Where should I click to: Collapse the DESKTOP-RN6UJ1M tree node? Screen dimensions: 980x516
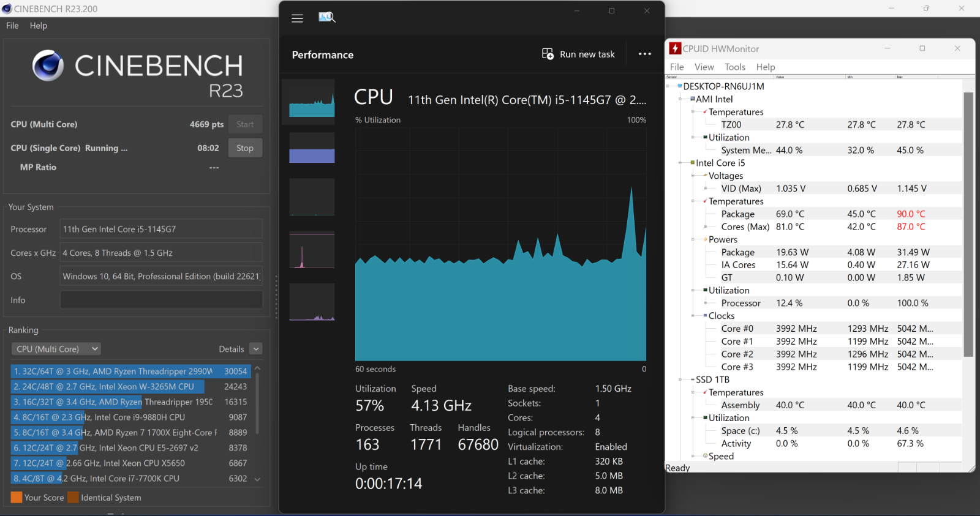coord(668,86)
